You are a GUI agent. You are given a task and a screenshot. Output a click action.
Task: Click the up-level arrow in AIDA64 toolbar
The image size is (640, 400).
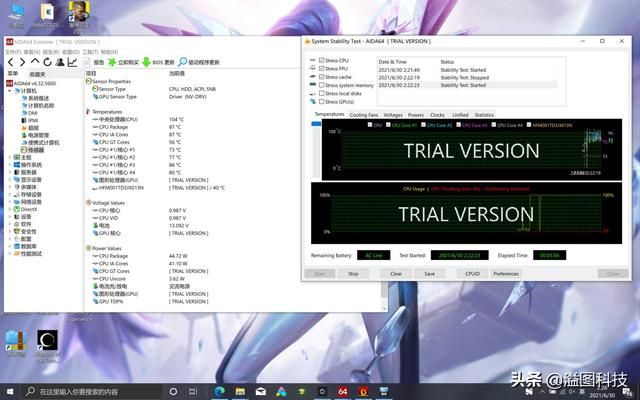click(35, 62)
